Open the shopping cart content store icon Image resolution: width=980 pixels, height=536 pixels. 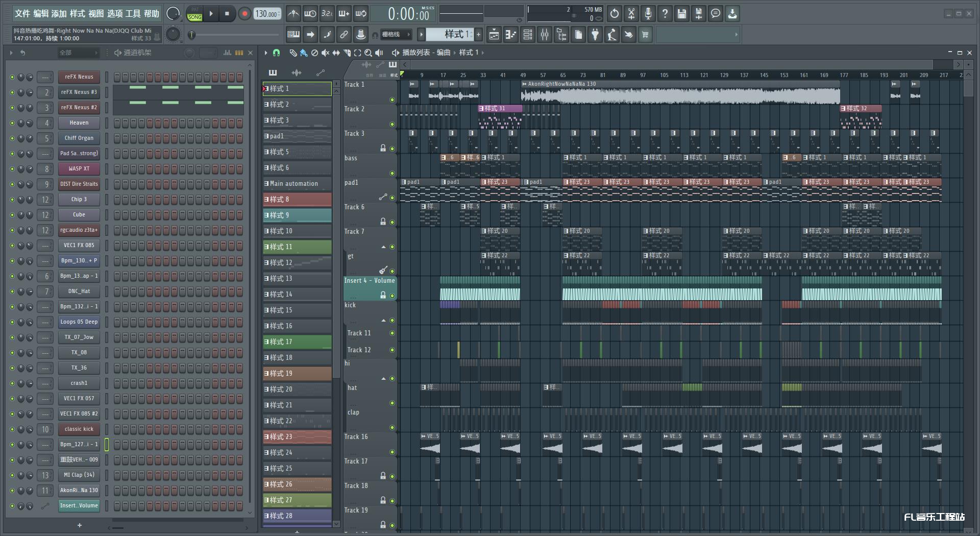646,35
